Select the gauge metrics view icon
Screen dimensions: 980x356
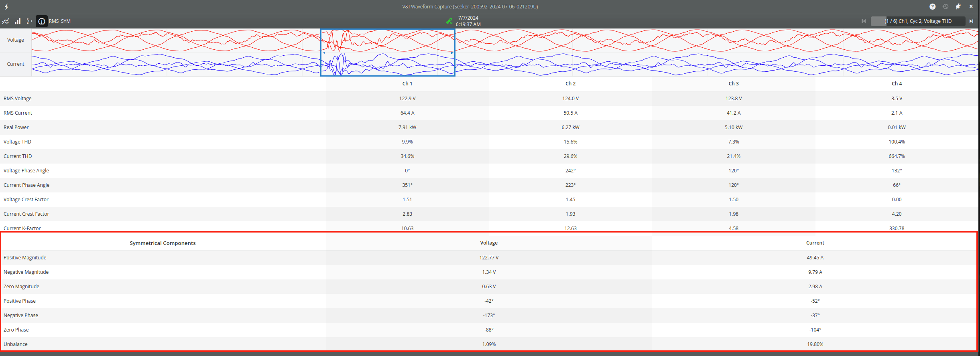(42, 21)
